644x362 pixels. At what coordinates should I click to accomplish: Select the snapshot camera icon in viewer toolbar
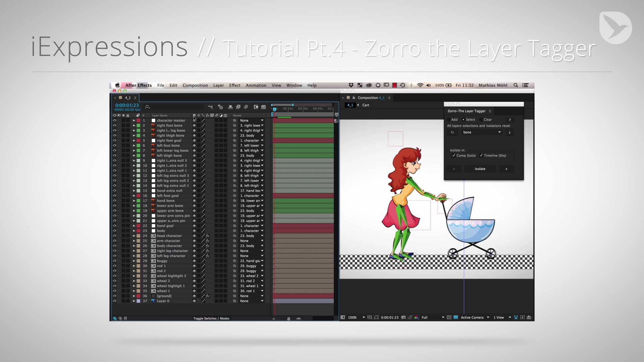pos(403,317)
